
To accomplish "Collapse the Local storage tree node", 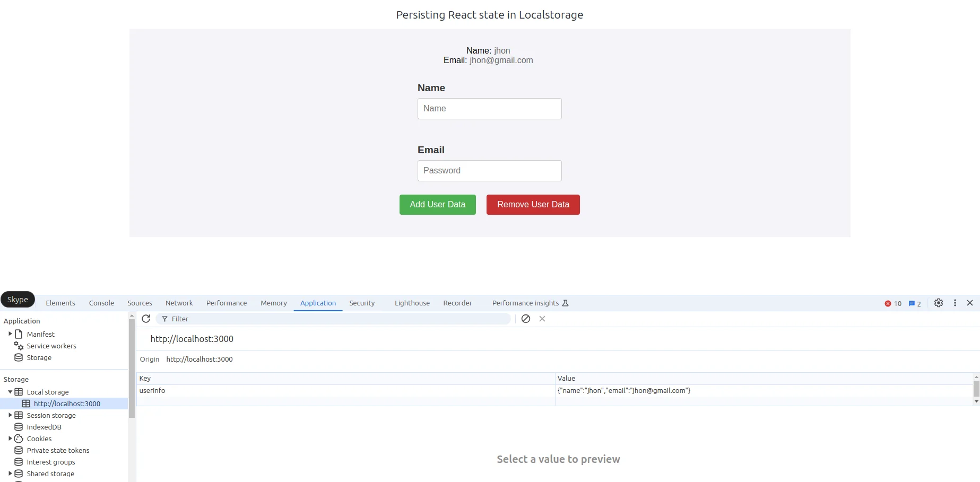I will pyautogui.click(x=10, y=392).
